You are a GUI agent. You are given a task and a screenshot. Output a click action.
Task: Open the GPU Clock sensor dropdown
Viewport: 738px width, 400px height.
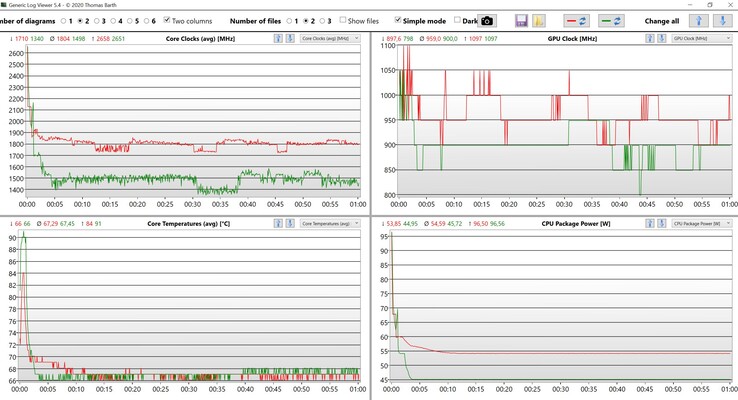click(x=702, y=39)
